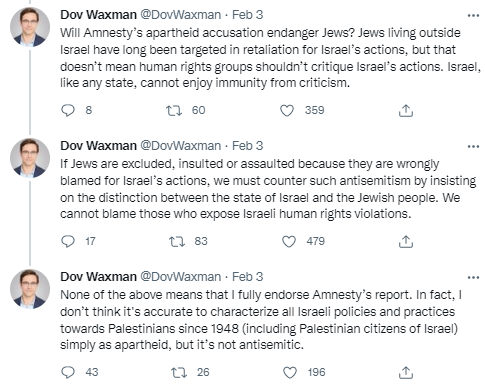Screen dimensions: 485x387
Task: Retweet the tweet with 60 retweets
Action: point(174,110)
